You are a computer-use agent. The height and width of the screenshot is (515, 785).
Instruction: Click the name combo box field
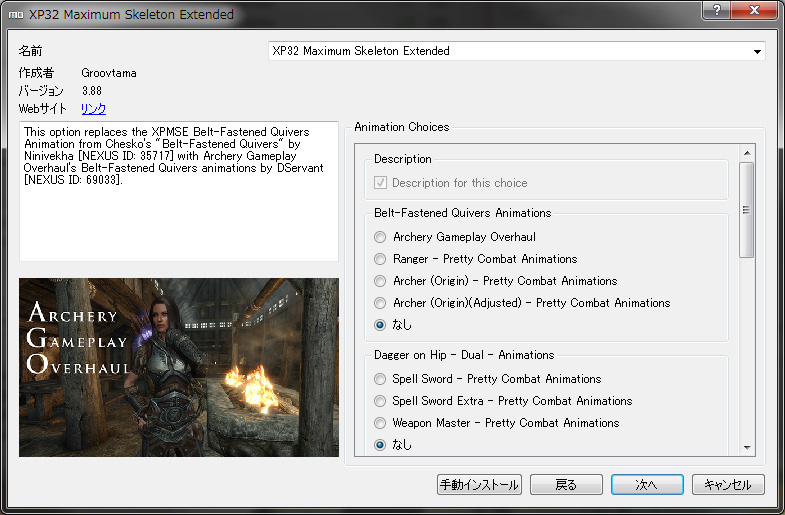(517, 51)
